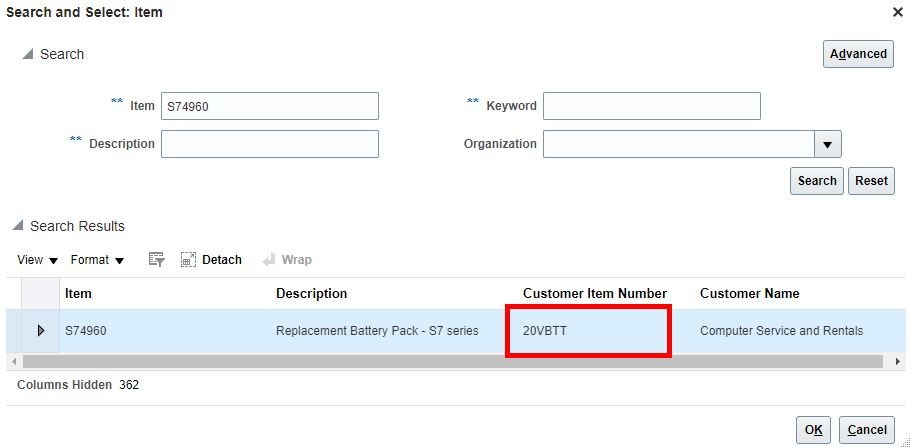This screenshot has height=448, width=913.
Task: Click the Wrap text icon
Action: [269, 260]
